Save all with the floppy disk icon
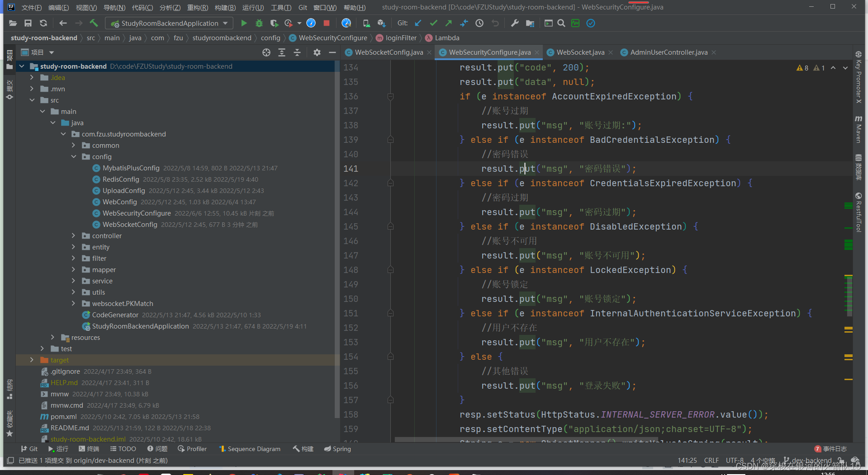 tap(28, 23)
